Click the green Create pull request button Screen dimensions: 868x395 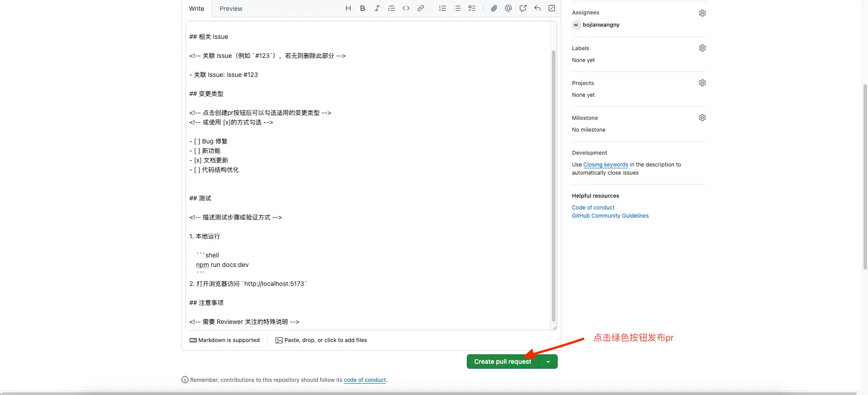(503, 362)
